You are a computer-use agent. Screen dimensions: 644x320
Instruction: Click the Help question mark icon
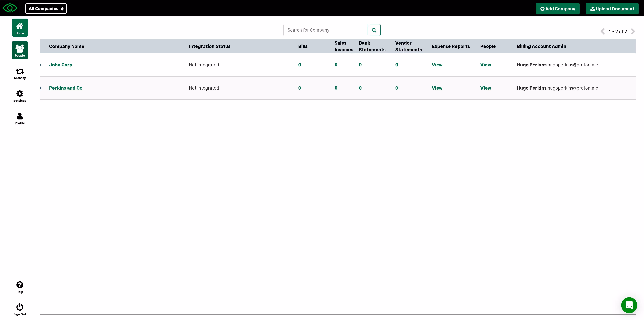20,287
